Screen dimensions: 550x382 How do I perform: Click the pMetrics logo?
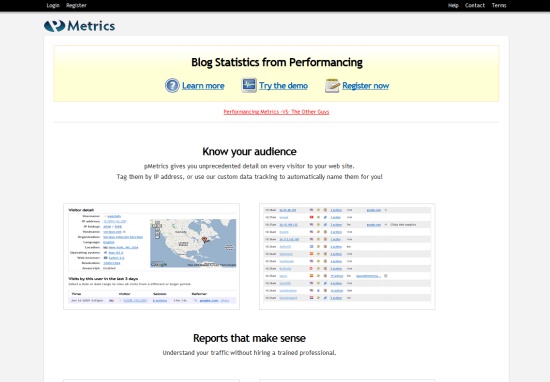(x=80, y=26)
